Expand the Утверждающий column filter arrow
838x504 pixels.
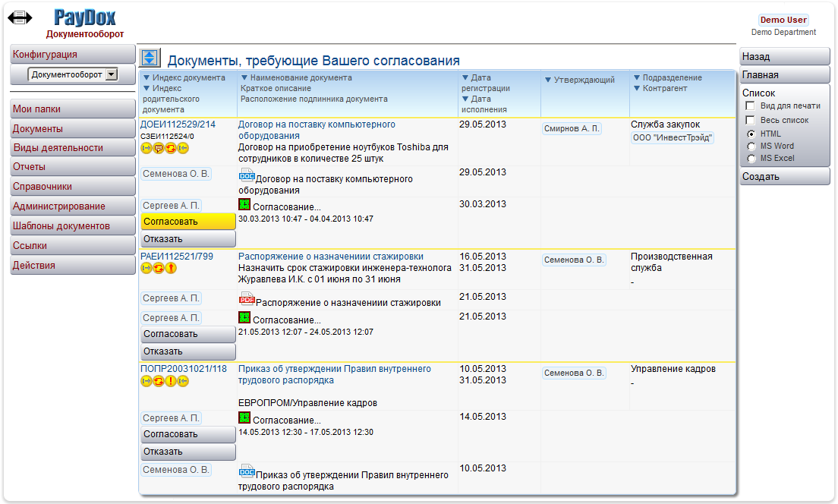pos(547,80)
